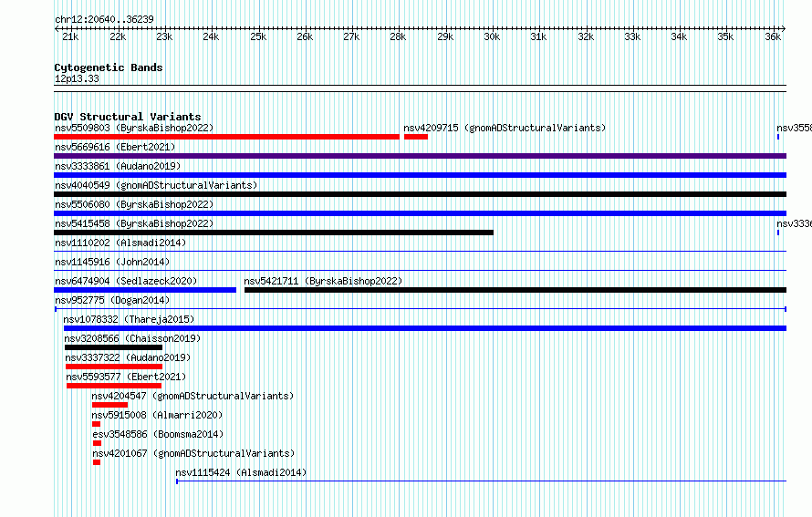This screenshot has width=812, height=517.
Task: Open the nsv3337322 (Audano2019) label
Action: [128, 357]
